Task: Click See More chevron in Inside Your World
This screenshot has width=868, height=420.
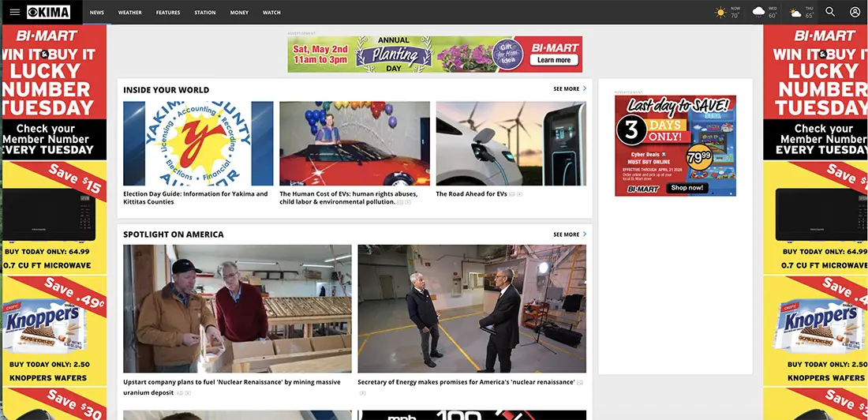Action: pos(585,88)
